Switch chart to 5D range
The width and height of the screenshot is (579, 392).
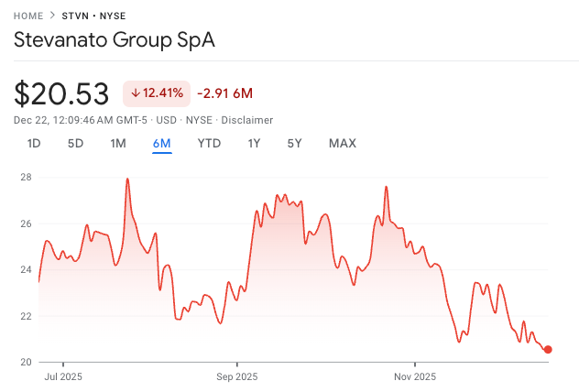click(75, 143)
